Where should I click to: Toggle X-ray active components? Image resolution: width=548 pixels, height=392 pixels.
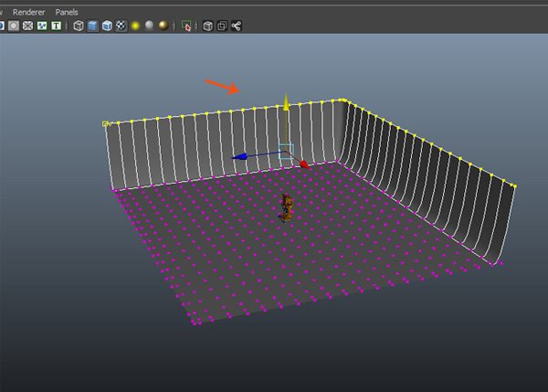[222, 26]
